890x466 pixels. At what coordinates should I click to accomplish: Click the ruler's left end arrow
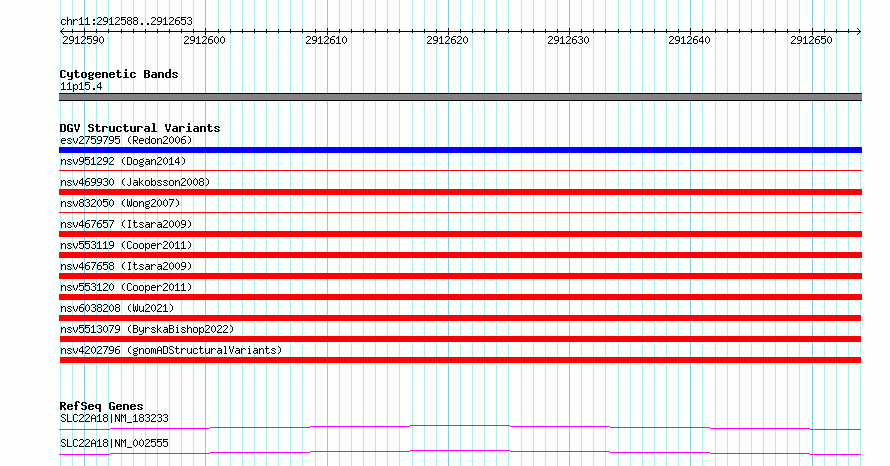tap(62, 32)
